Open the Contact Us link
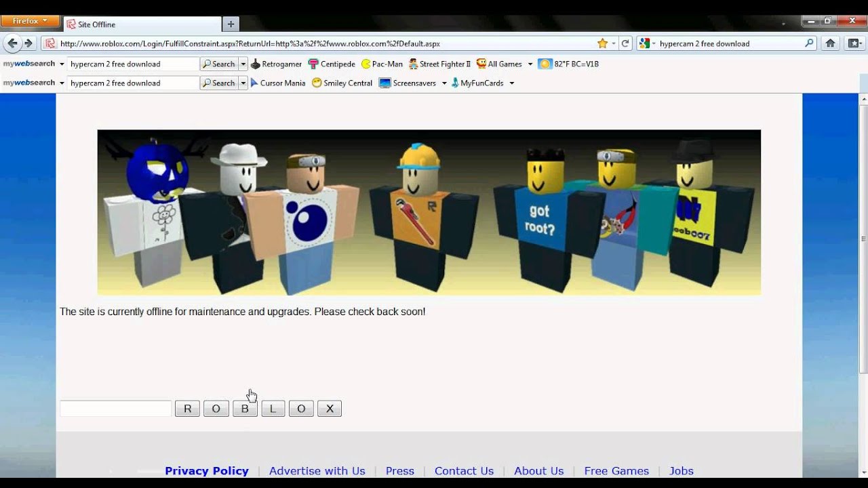The height and width of the screenshot is (488, 868). point(464,470)
